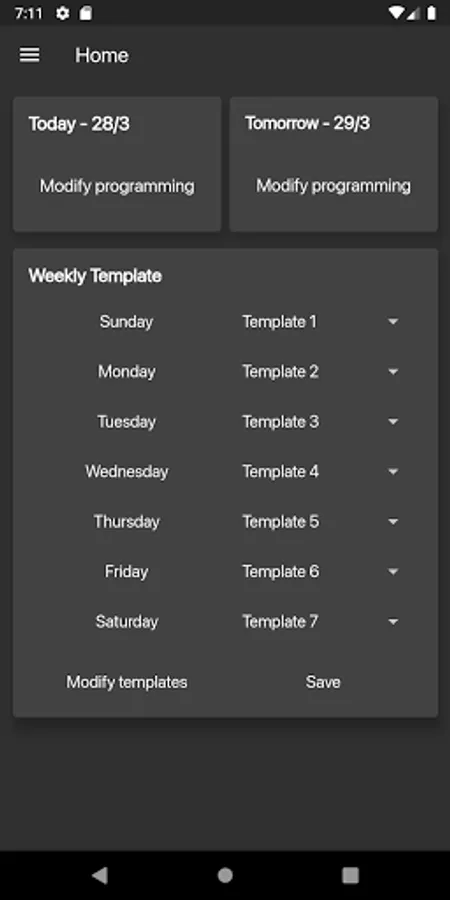The image size is (450, 900).
Task: Modify programming for Tomorrow 29/3
Action: coord(333,186)
